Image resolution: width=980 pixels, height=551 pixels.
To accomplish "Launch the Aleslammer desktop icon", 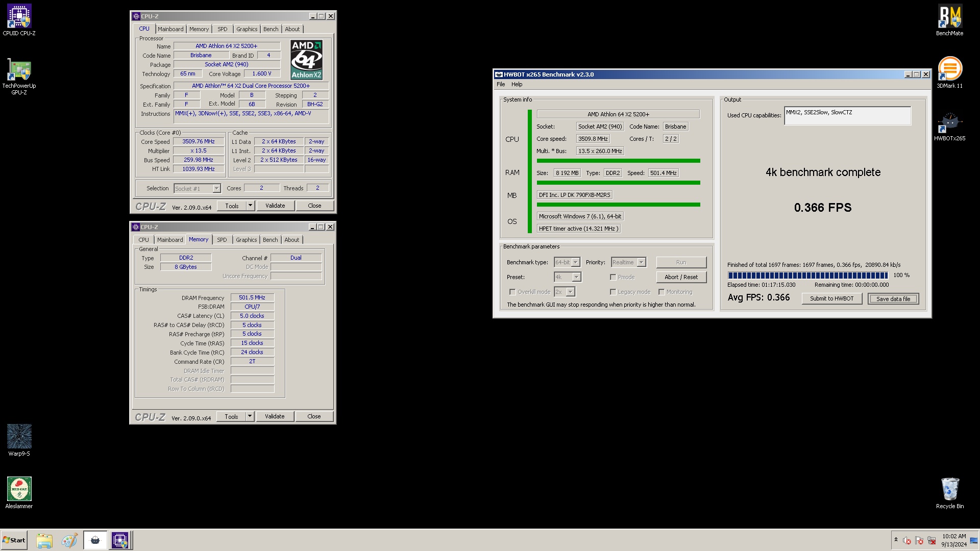I will [19, 493].
